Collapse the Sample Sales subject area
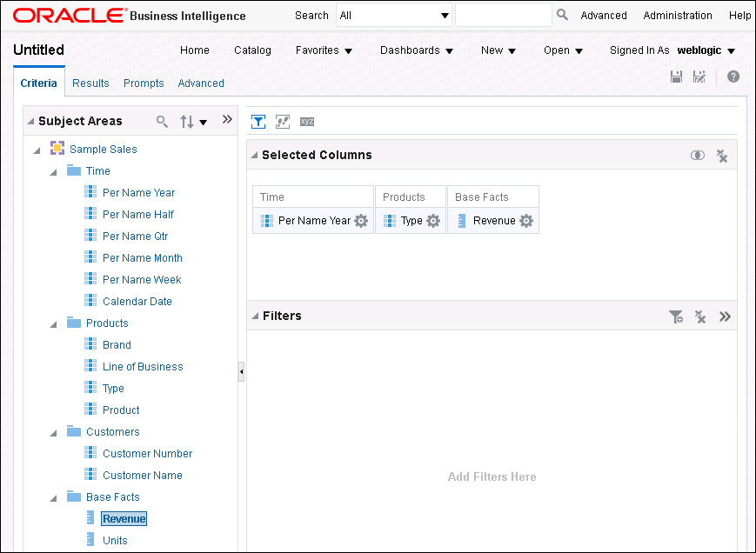 (x=37, y=149)
